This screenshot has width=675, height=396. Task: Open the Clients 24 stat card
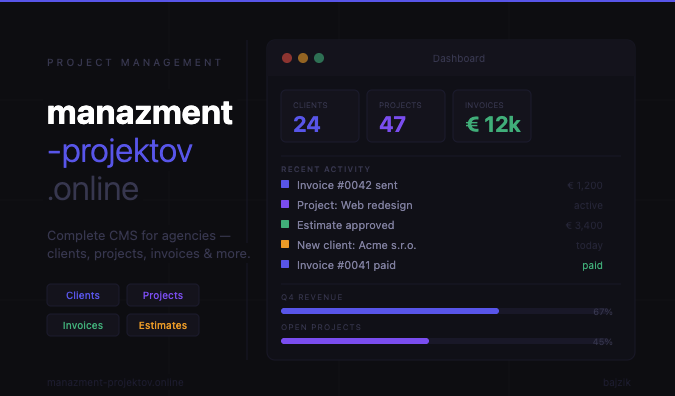320,116
